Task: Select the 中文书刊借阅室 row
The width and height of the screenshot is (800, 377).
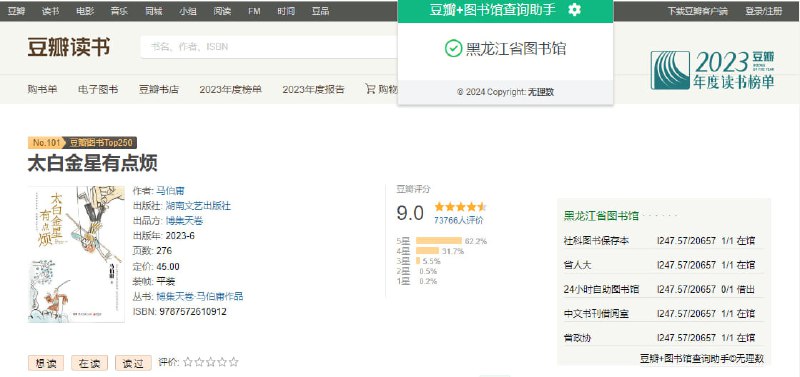Action: (x=663, y=313)
